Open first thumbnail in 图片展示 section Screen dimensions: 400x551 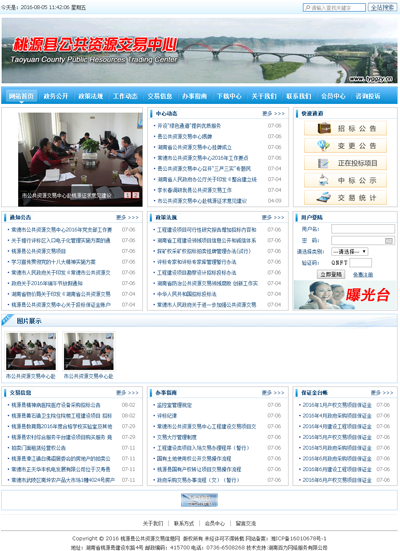pyautogui.click(x=31, y=351)
